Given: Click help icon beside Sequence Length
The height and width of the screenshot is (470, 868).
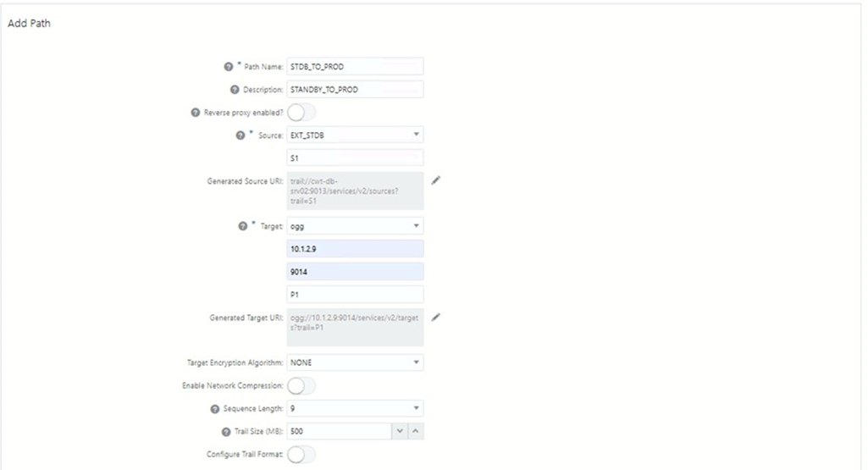Looking at the screenshot, I should 215,409.
